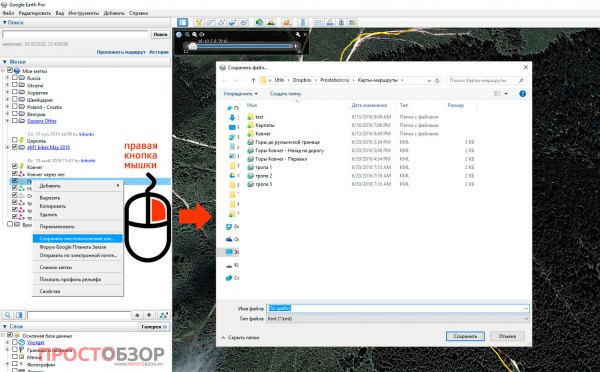Select the Карпаты folder in file list
The height and width of the screenshot is (372, 600).
click(264, 125)
